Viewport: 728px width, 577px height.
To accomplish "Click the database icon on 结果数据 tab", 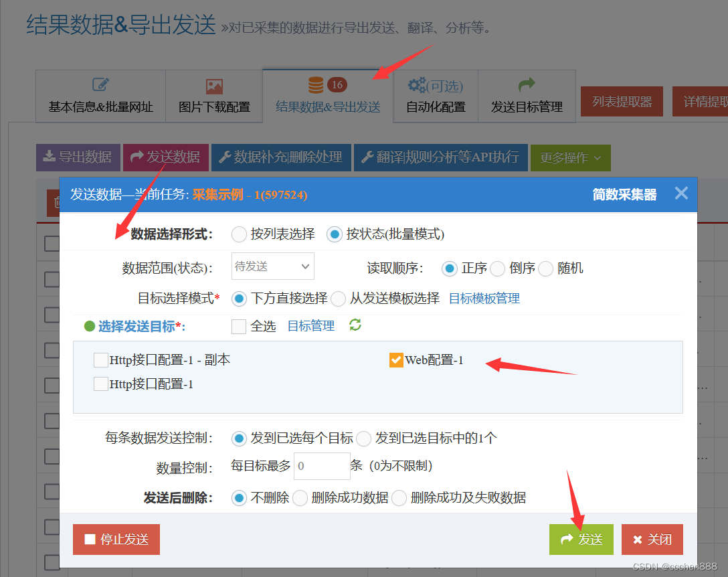I will tap(316, 85).
